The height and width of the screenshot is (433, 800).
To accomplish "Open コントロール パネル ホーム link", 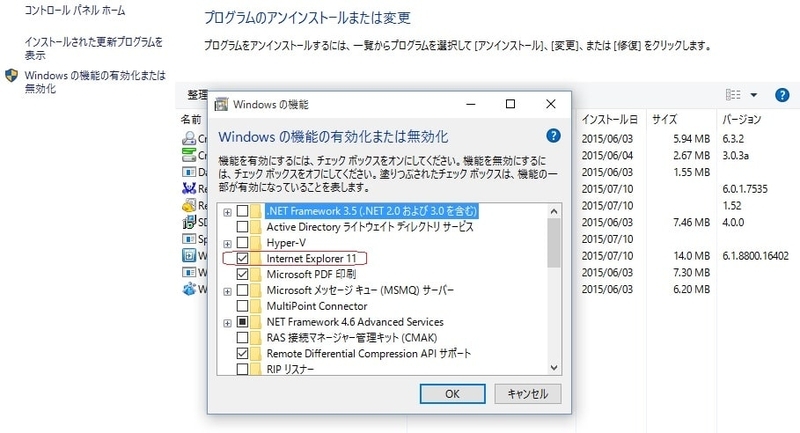I will pos(74,10).
